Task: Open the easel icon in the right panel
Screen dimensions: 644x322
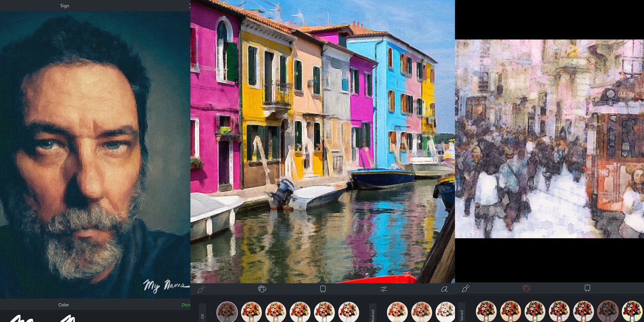Action: click(587, 288)
